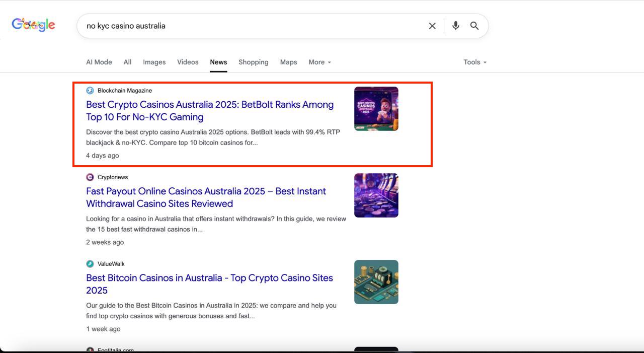Click snippet 'Looking for a casino in Australia'

pos(216,224)
